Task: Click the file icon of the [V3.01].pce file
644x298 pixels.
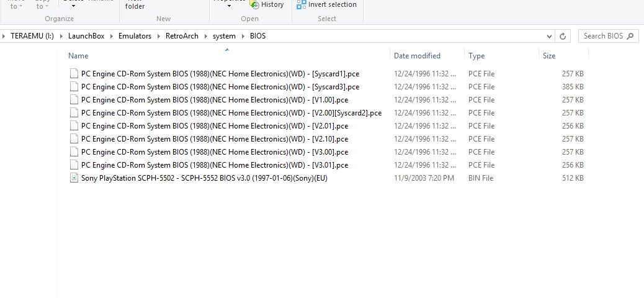Action: pos(74,165)
